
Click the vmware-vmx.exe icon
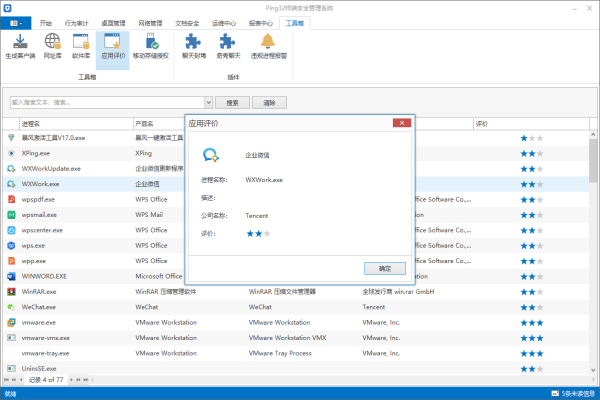tap(11, 338)
